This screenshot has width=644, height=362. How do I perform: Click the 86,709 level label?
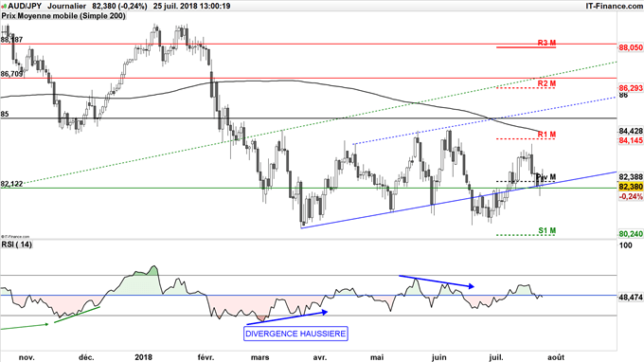click(x=11, y=74)
